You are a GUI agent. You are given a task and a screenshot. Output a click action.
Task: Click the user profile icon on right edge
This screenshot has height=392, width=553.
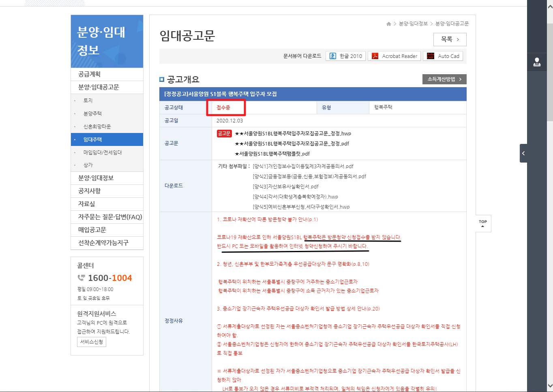click(537, 62)
